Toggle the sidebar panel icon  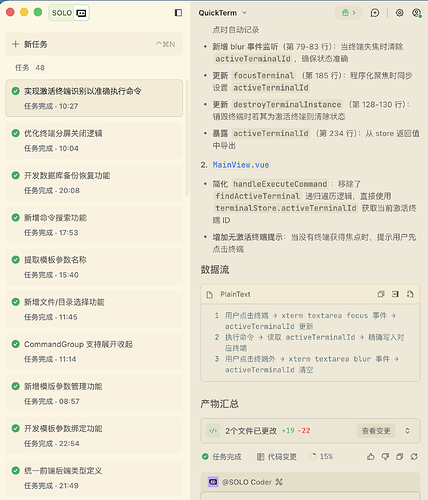(x=178, y=13)
